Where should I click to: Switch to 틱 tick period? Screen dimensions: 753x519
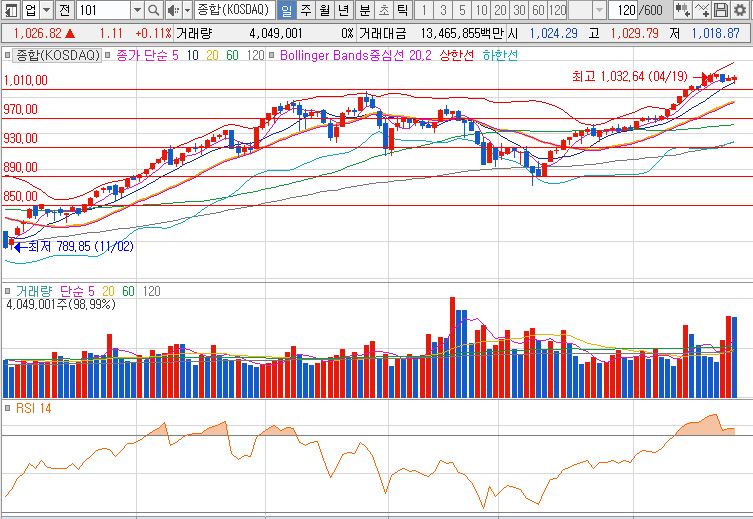pyautogui.click(x=402, y=10)
